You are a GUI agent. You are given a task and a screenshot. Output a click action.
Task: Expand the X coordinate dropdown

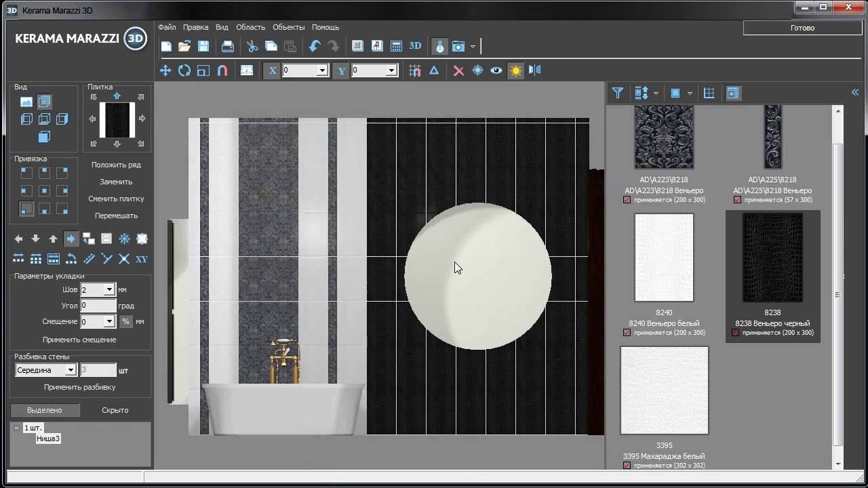[x=322, y=70]
